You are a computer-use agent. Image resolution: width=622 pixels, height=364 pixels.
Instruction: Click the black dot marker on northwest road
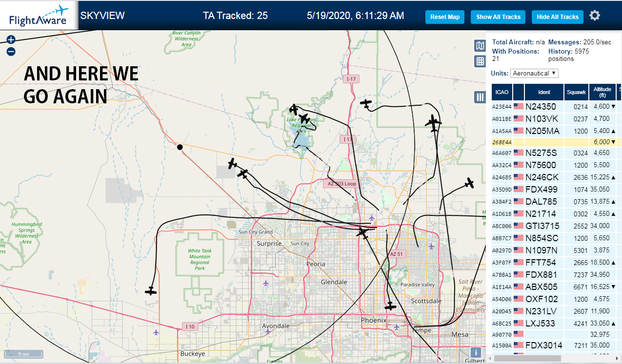coord(180,147)
